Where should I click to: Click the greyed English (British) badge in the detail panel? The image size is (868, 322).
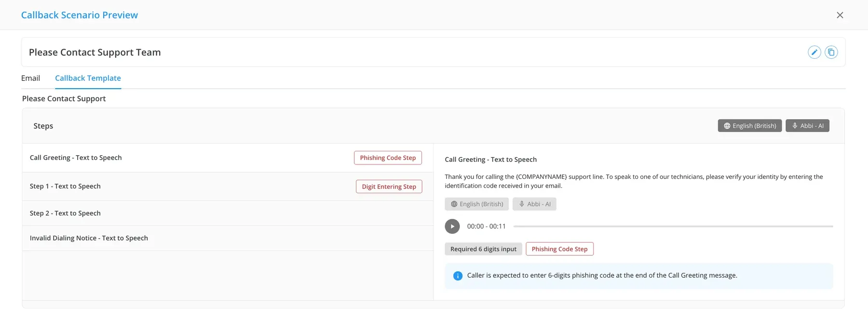476,204
